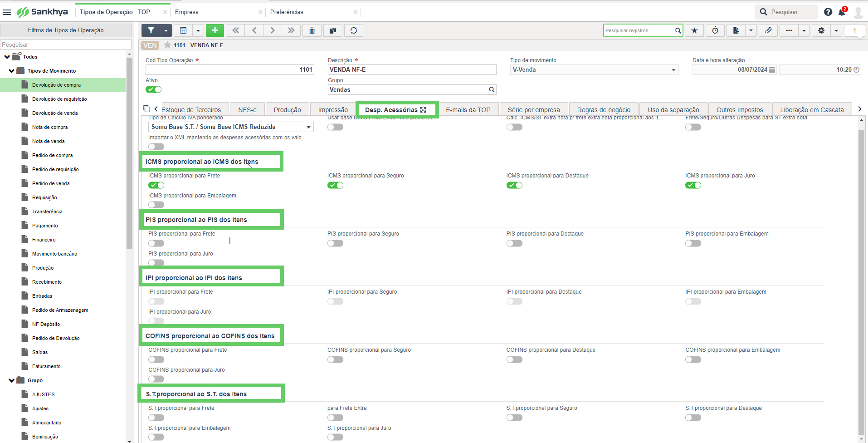Switch to Preferências tab
868x443 pixels.
(x=287, y=12)
